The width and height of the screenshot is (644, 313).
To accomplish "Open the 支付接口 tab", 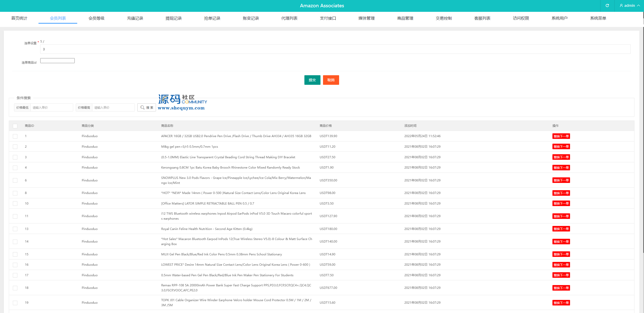I will 328,18.
